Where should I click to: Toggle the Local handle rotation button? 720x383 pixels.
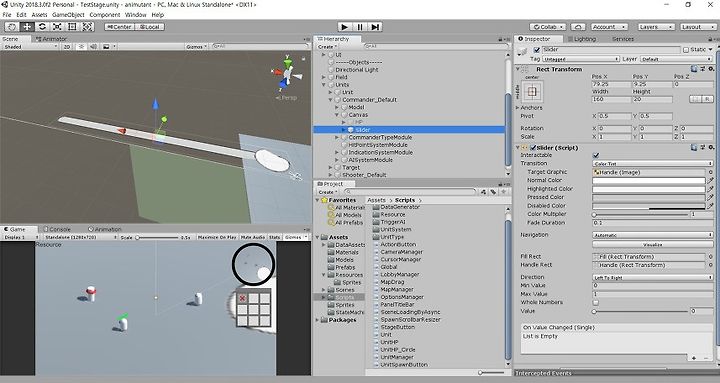coord(150,27)
